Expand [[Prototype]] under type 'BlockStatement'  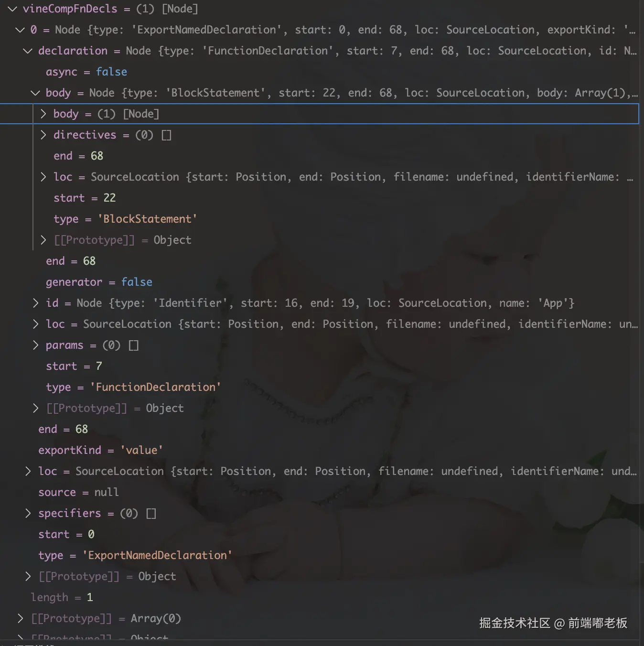(43, 240)
